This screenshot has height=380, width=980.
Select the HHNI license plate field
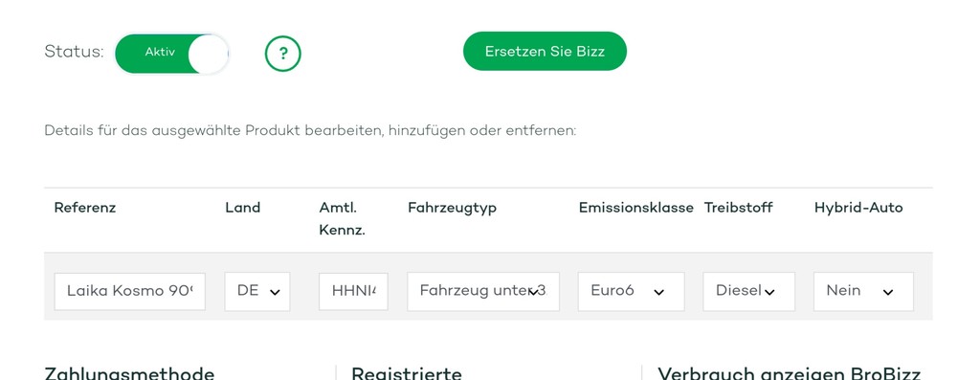(x=353, y=291)
